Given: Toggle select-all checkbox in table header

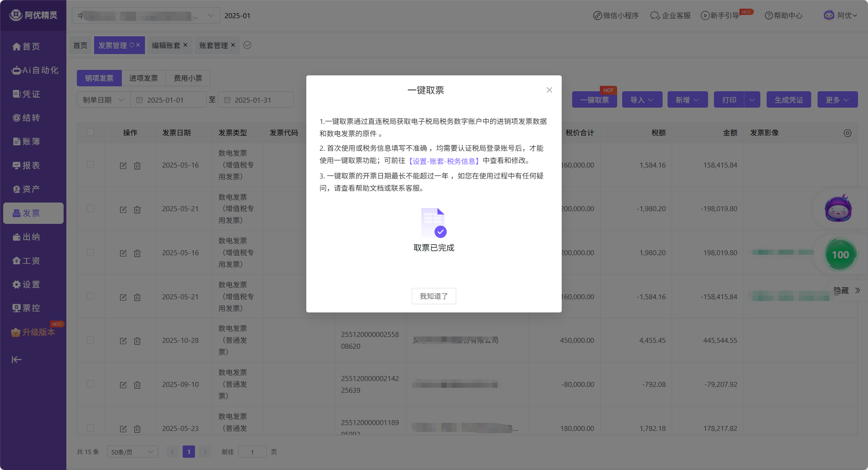Looking at the screenshot, I should click(x=90, y=132).
